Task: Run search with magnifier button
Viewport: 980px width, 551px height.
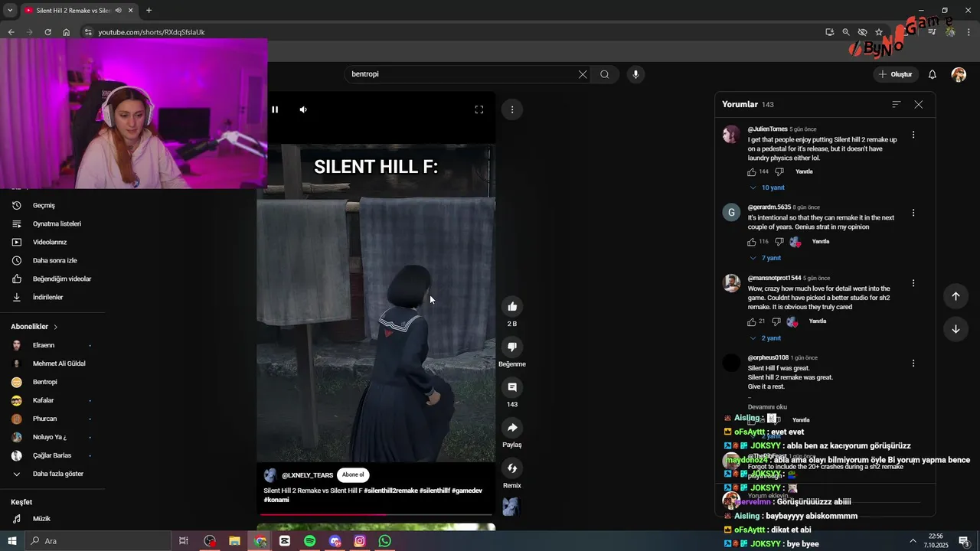Action: pos(605,74)
